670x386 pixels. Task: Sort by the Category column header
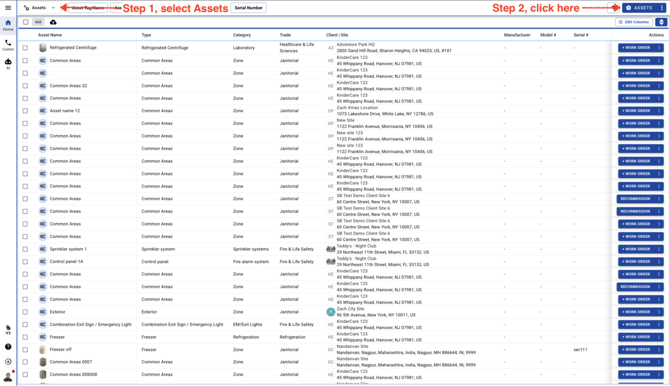tap(242, 35)
